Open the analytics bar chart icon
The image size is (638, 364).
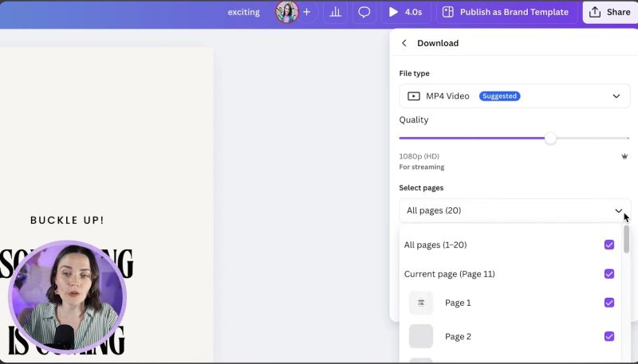click(335, 12)
